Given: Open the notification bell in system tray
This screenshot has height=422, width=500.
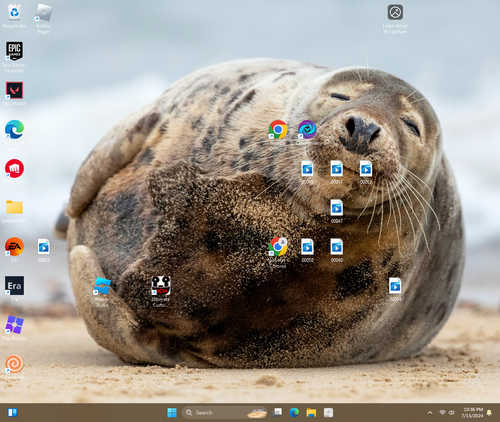Looking at the screenshot, I should 489,413.
